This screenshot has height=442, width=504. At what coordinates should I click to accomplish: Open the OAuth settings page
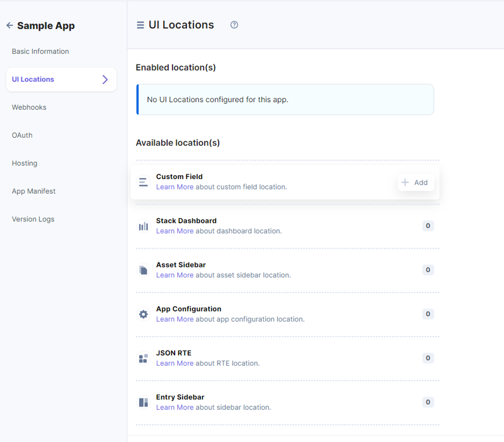(22, 135)
